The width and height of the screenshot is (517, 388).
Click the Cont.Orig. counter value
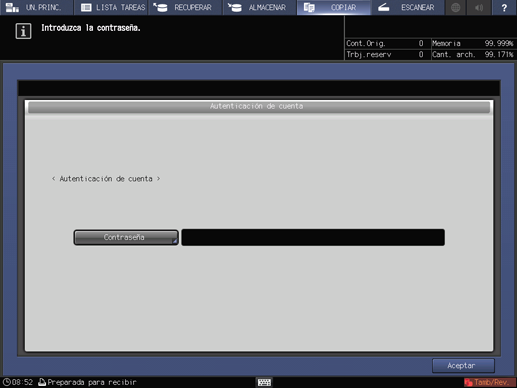click(421, 43)
